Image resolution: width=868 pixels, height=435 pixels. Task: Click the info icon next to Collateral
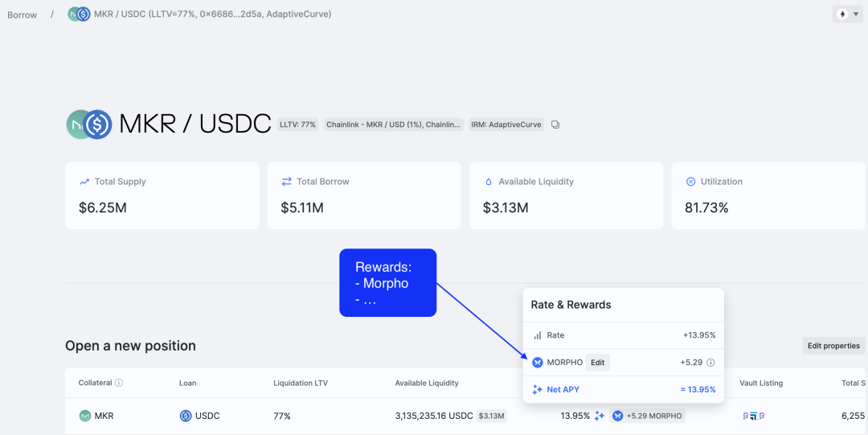click(x=120, y=383)
